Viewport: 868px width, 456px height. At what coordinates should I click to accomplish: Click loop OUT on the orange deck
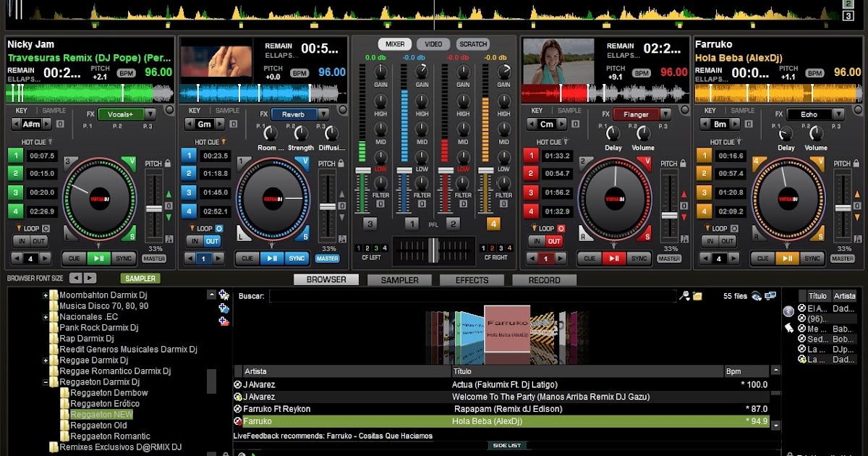tap(727, 241)
